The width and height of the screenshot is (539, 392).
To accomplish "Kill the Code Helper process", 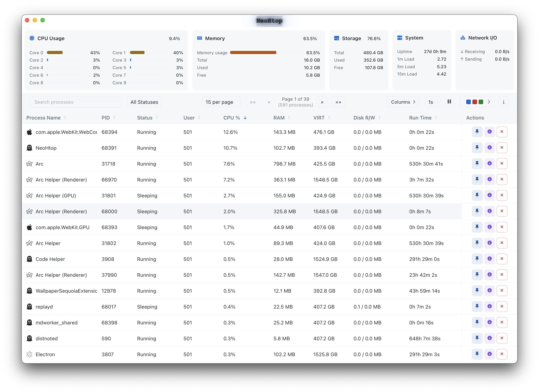I will click(x=502, y=259).
